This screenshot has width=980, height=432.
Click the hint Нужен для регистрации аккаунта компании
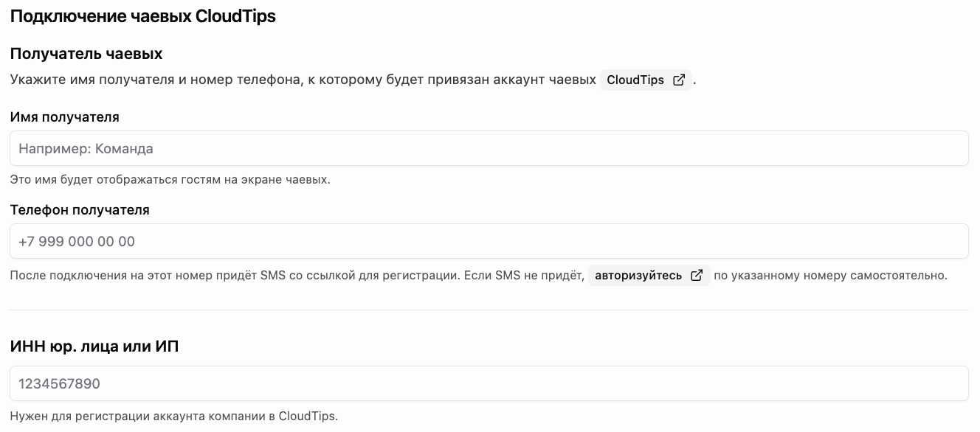pos(174,416)
